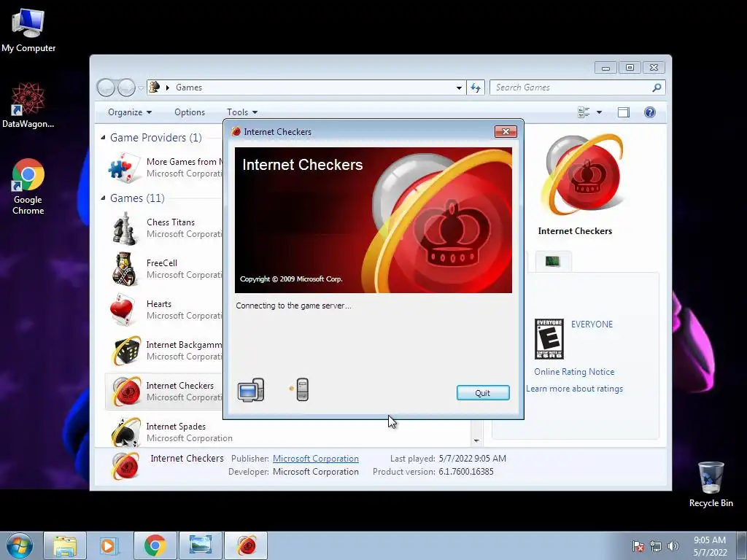Open Learn more about ratings link
This screenshot has width=747, height=560.
click(x=574, y=389)
